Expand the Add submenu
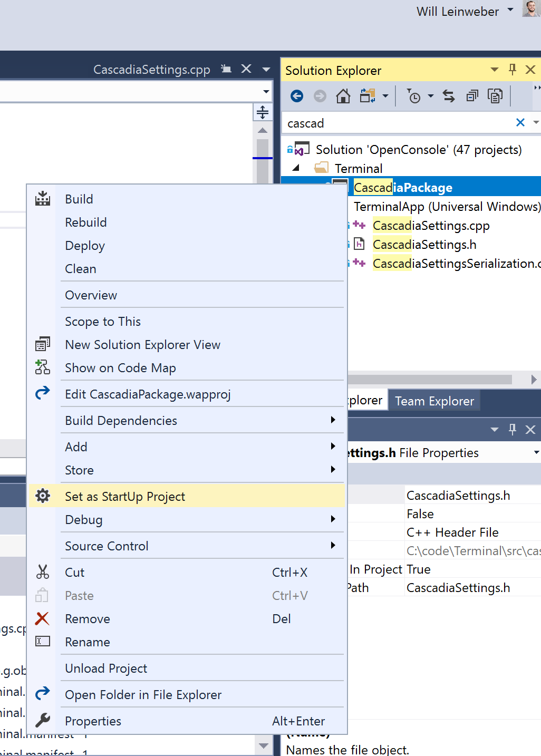Image resolution: width=541 pixels, height=756 pixels. [333, 446]
